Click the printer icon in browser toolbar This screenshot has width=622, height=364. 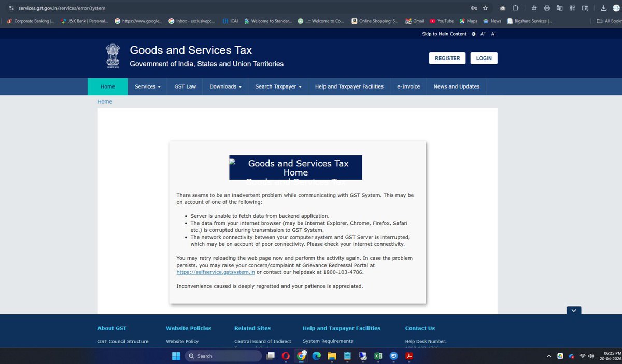point(547,8)
